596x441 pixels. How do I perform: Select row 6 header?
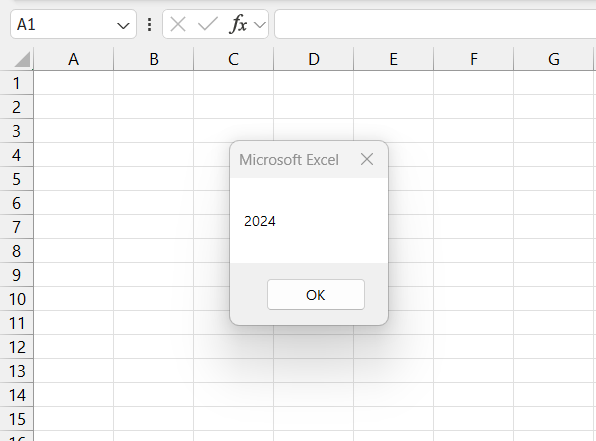pos(16,203)
